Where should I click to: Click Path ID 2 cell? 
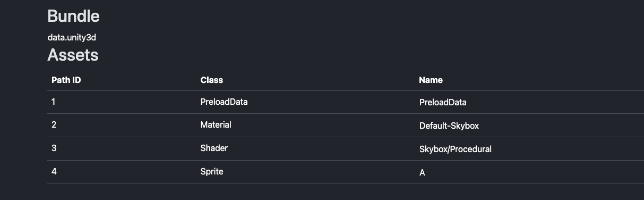[54, 124]
